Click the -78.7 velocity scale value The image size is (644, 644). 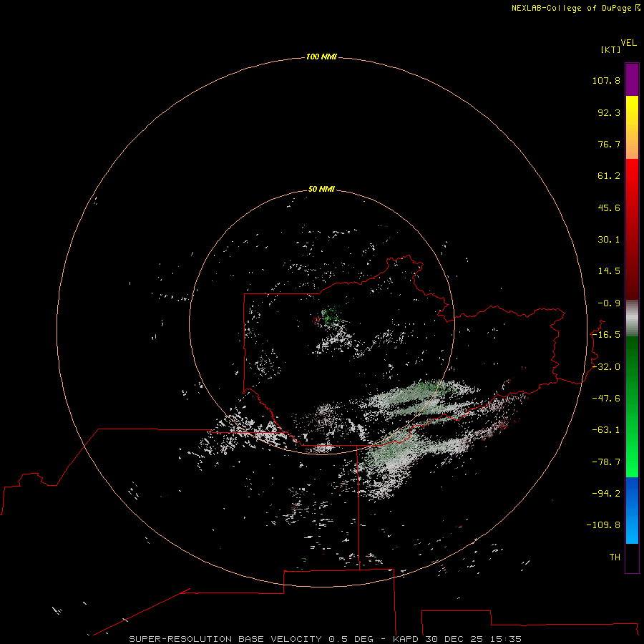(x=606, y=462)
